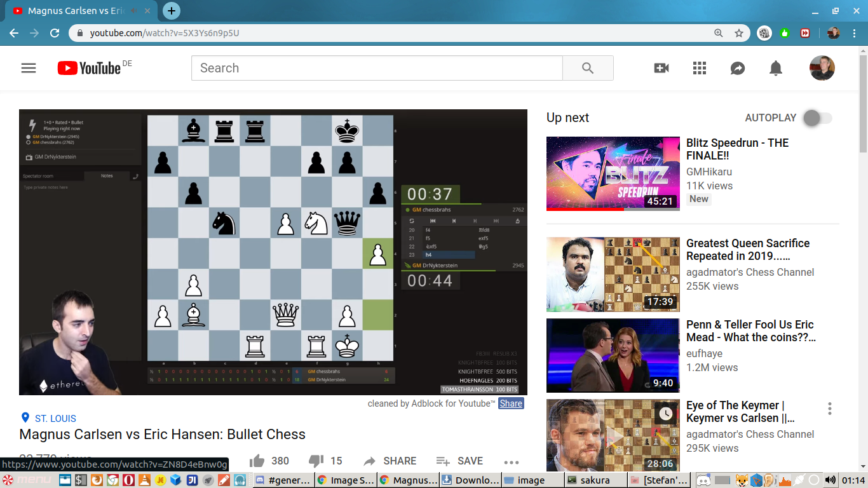868x488 pixels.
Task: Open the create video camera icon
Action: (661, 68)
